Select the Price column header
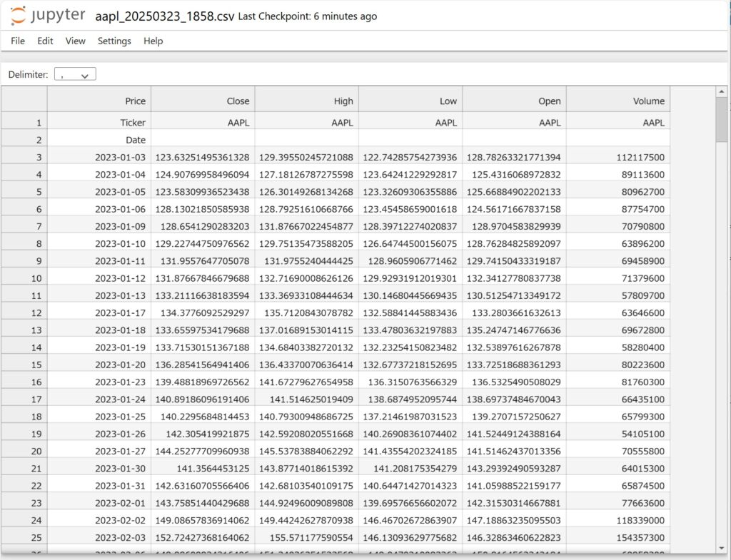Viewport: 731px width, 560px height. pyautogui.click(x=99, y=101)
